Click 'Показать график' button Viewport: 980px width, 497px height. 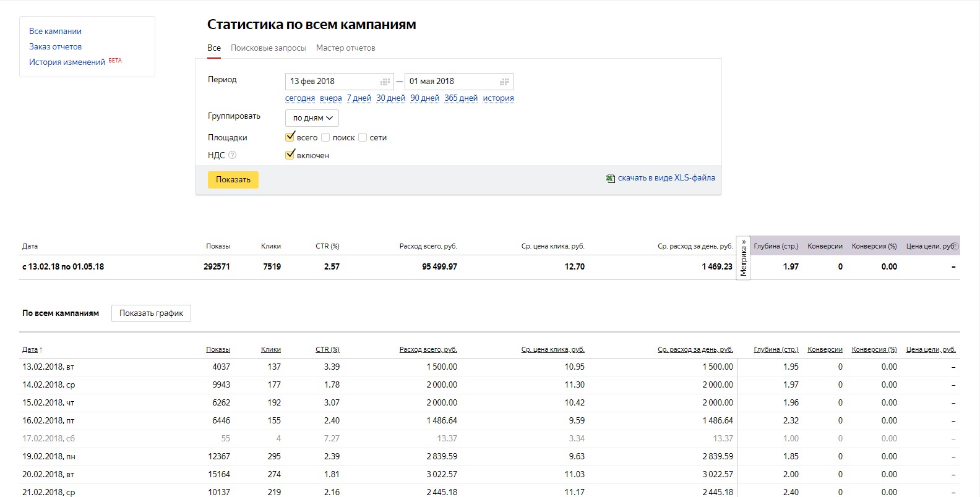point(151,313)
